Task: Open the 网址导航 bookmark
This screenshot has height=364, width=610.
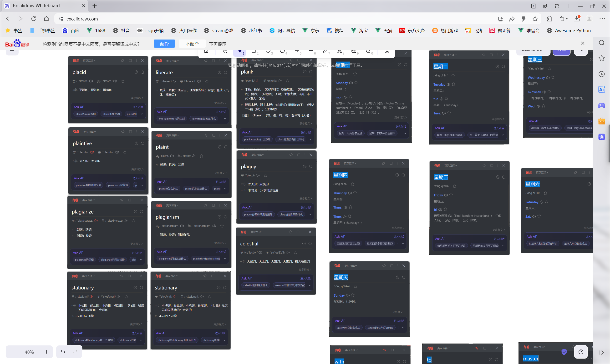Action: [x=282, y=30]
